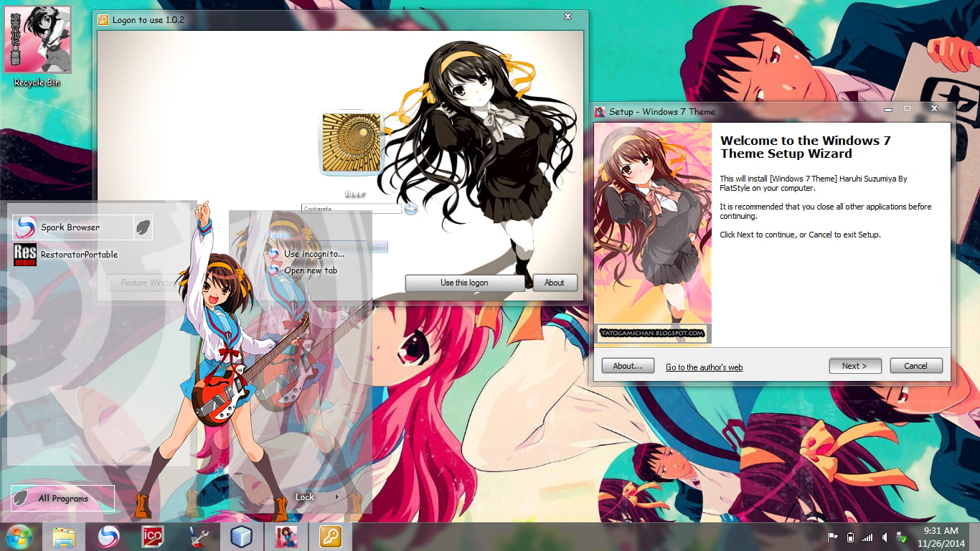Click the red ICO taskbar icon
980x551 pixels.
click(x=152, y=537)
